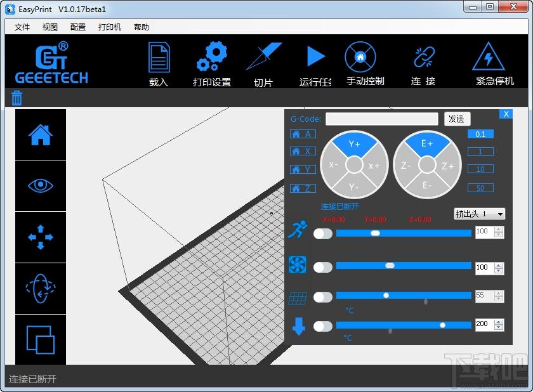Open 打印设置 print settings gears icon
This screenshot has height=392, width=533.
211,58
